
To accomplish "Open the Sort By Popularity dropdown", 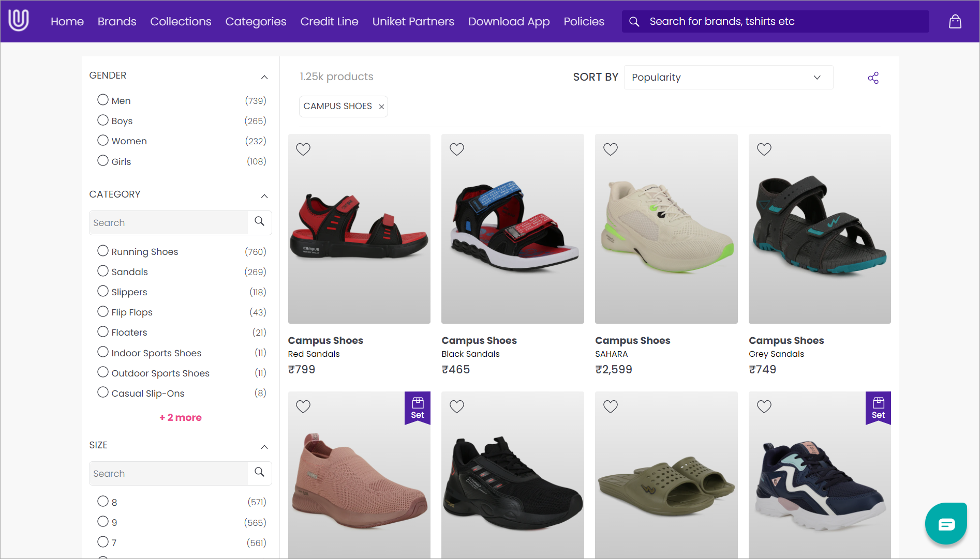I will coord(728,77).
